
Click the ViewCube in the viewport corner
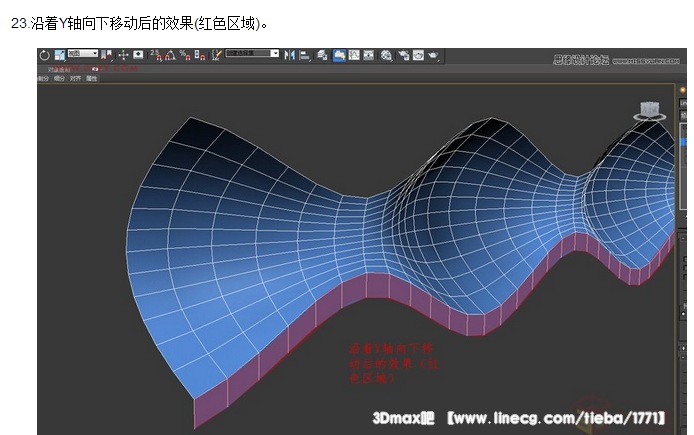pos(650,110)
